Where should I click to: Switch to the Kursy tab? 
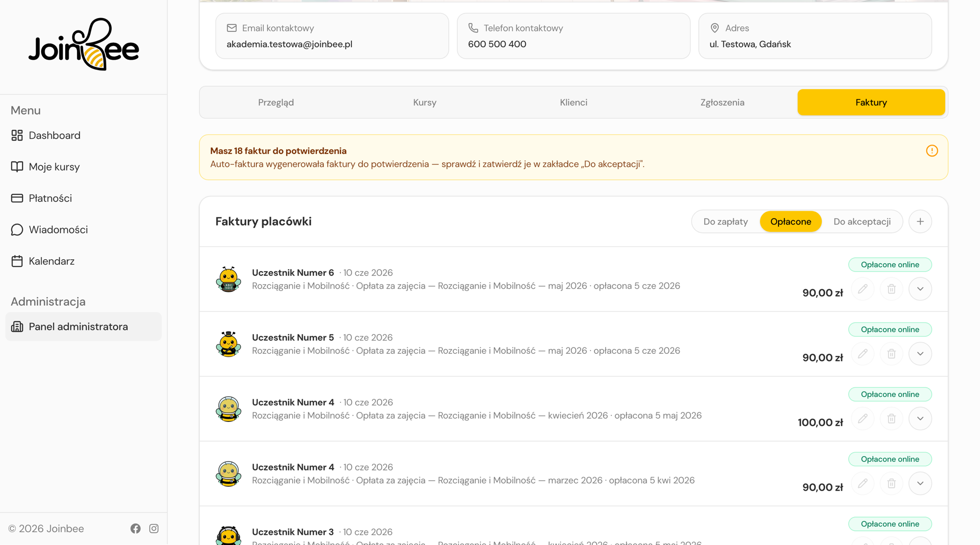pyautogui.click(x=425, y=102)
